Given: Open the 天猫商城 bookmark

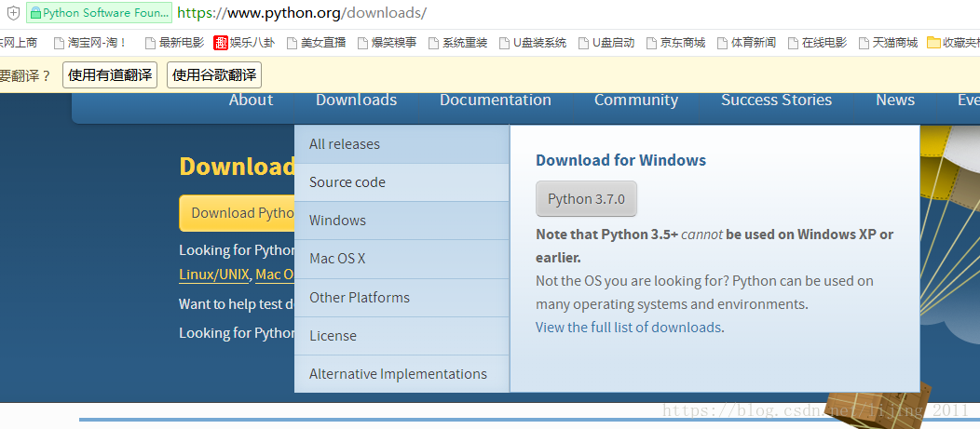Looking at the screenshot, I should coord(888,43).
